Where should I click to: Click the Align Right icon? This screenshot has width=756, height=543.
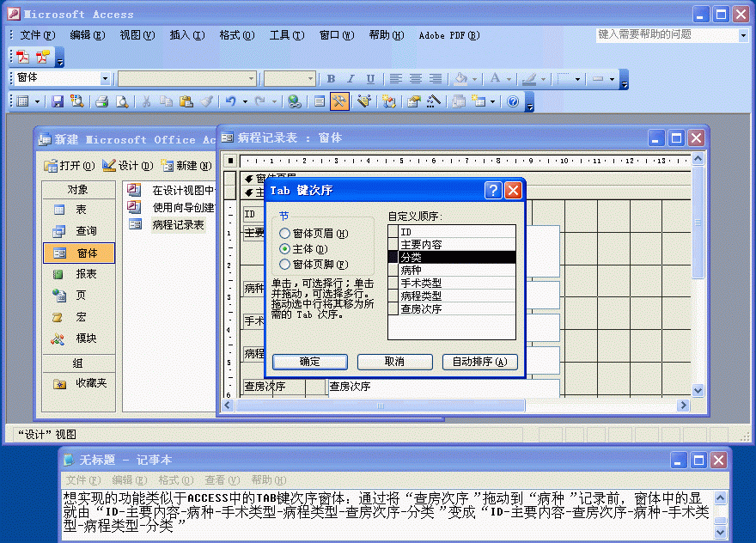(436, 78)
